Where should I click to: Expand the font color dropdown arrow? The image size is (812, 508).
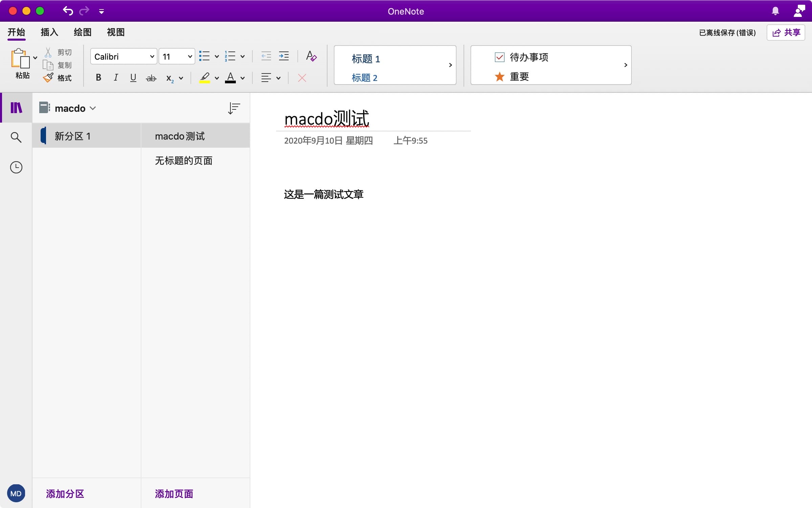[x=243, y=78]
